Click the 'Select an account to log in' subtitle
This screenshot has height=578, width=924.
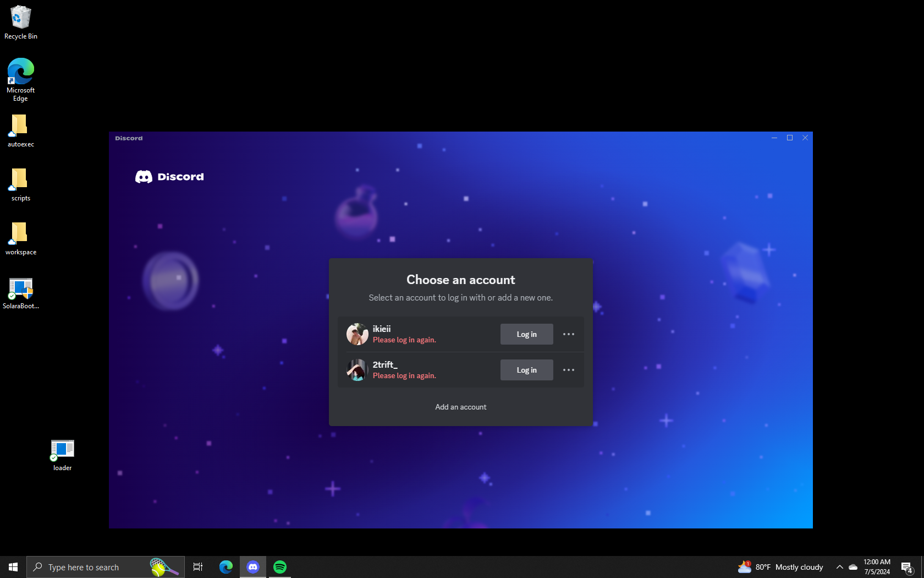(x=461, y=297)
